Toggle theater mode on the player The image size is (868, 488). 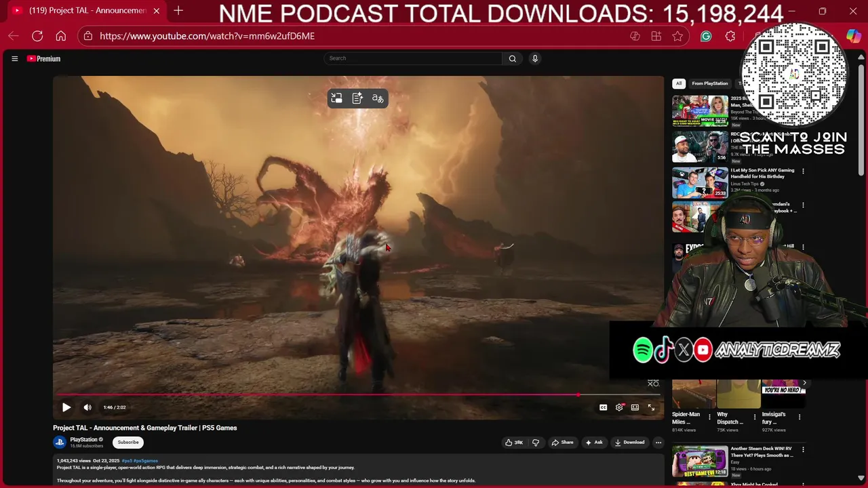pos(635,407)
